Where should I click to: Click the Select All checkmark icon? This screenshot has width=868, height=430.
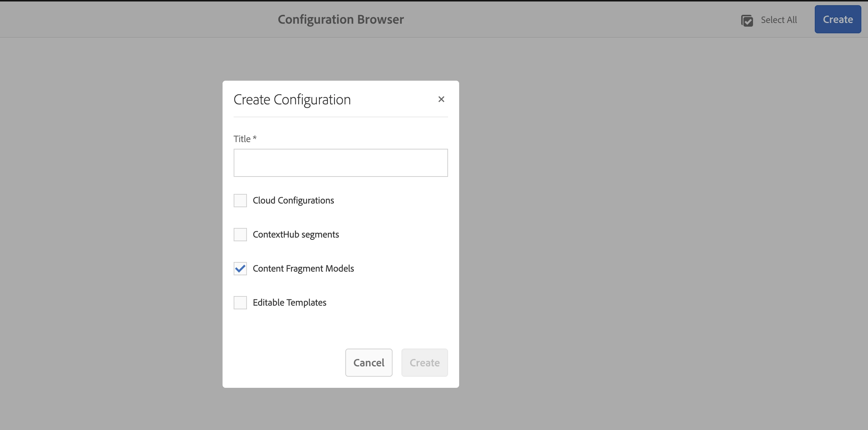747,20
